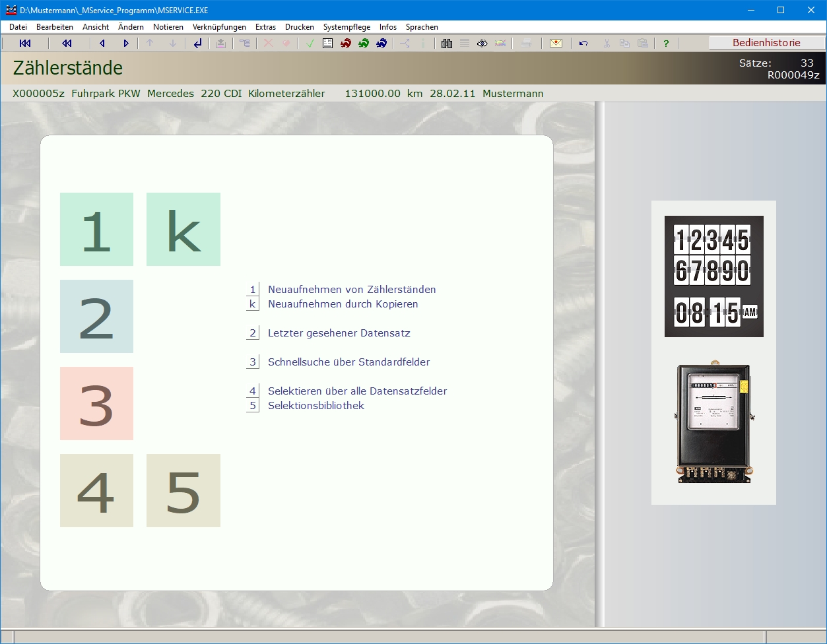Click the large beige tile labeled 5

pyautogui.click(x=183, y=491)
